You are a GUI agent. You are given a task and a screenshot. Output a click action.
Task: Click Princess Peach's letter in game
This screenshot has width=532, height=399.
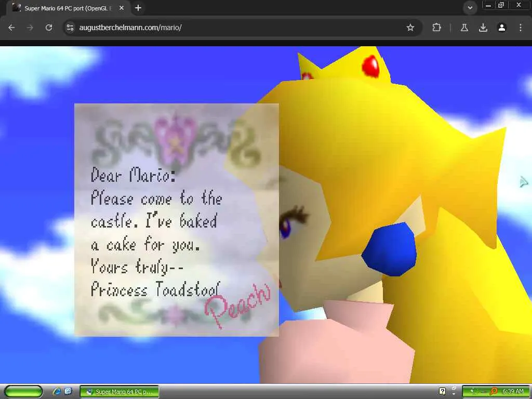pos(177,220)
